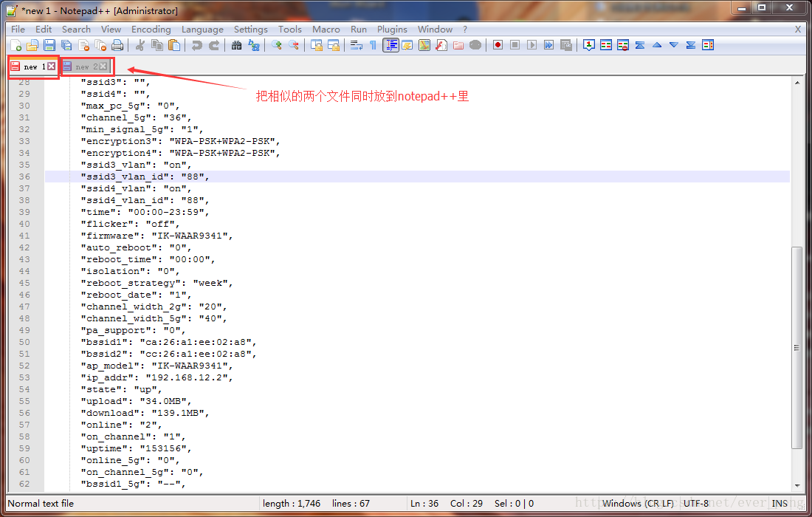This screenshot has height=517, width=812.
Task: Open the Macro menu
Action: click(326, 30)
